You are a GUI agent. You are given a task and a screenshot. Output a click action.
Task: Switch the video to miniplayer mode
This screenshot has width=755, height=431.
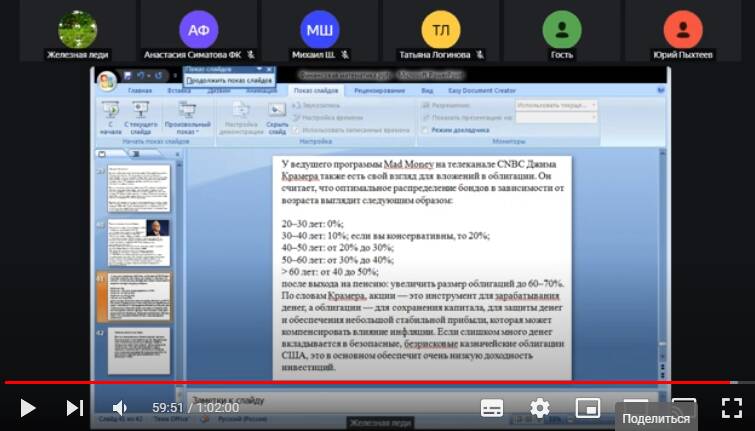tap(588, 408)
